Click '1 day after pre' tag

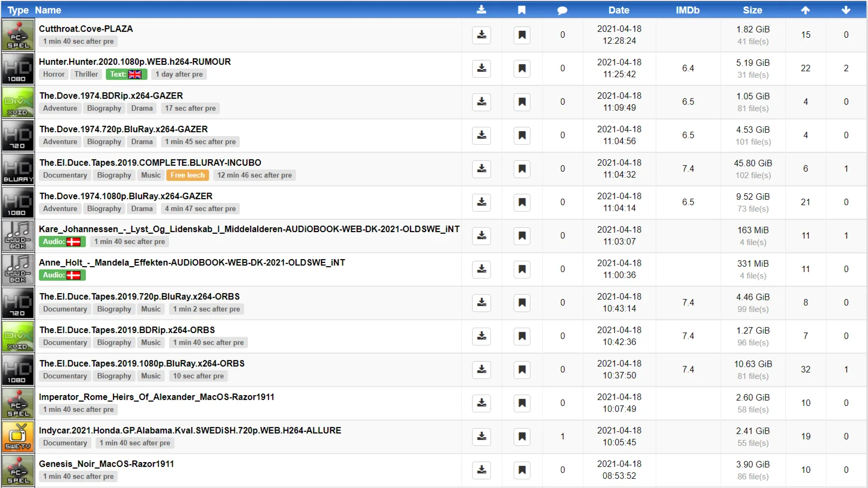click(x=179, y=74)
